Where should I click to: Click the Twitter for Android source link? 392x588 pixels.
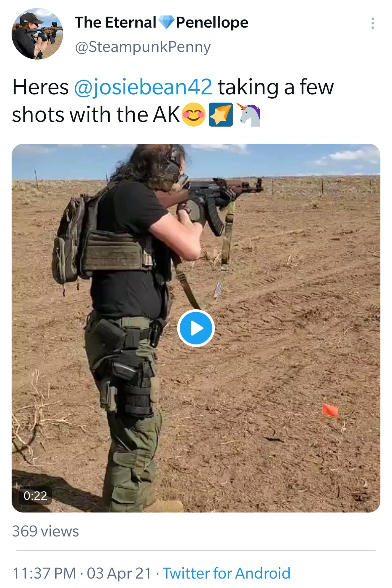pyautogui.click(x=226, y=573)
